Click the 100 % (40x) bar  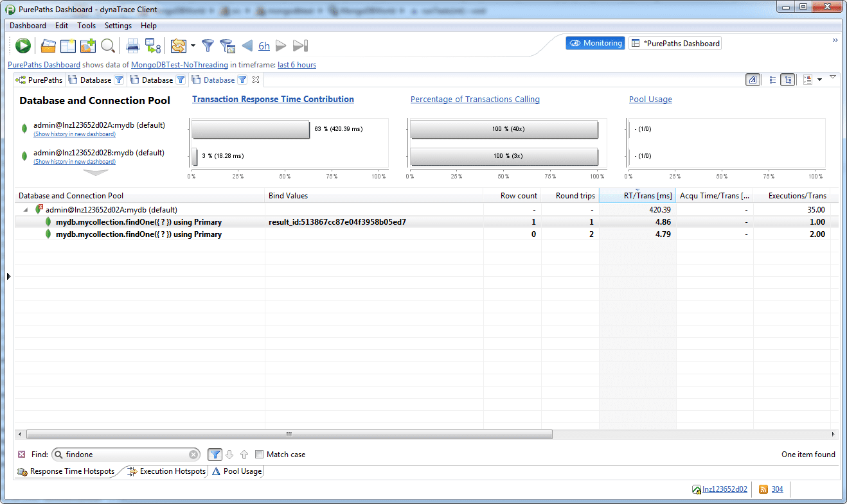[504, 129]
